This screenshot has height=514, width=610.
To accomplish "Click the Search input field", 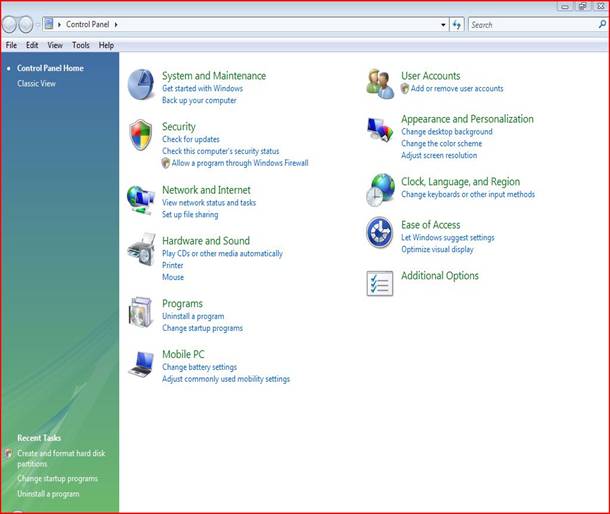I will [x=533, y=25].
